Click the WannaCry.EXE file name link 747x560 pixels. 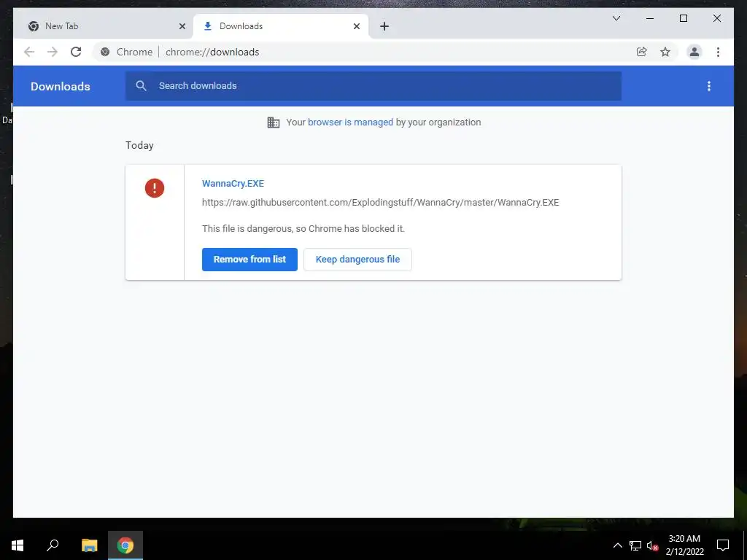233,183
